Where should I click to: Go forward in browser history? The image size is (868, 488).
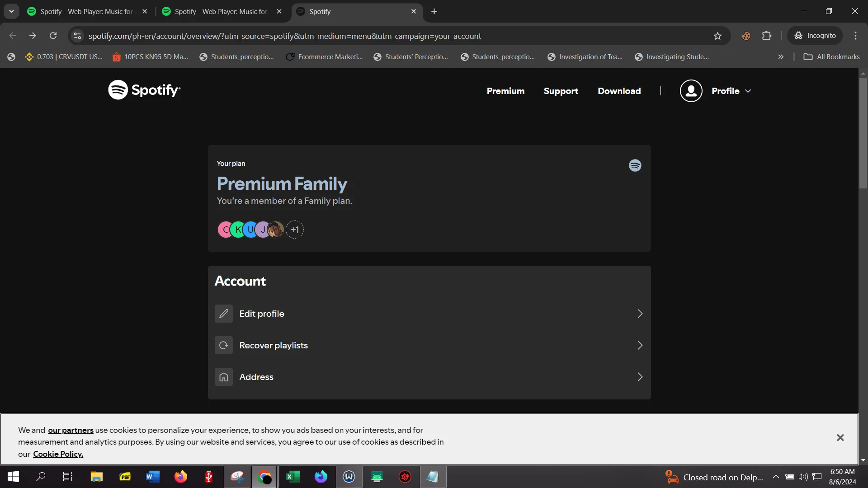click(33, 36)
